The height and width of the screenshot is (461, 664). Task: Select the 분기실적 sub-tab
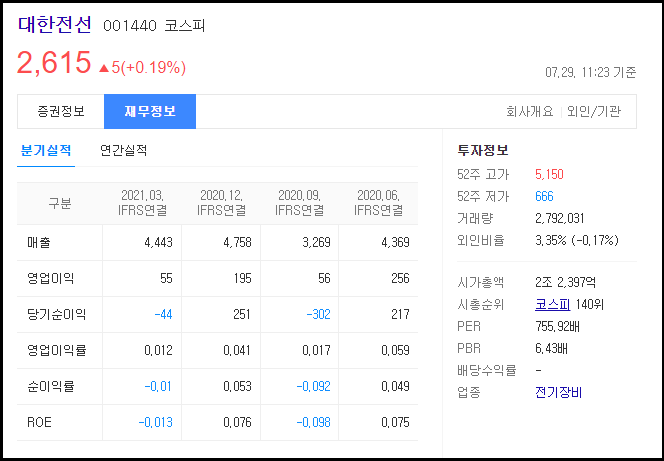click(46, 150)
